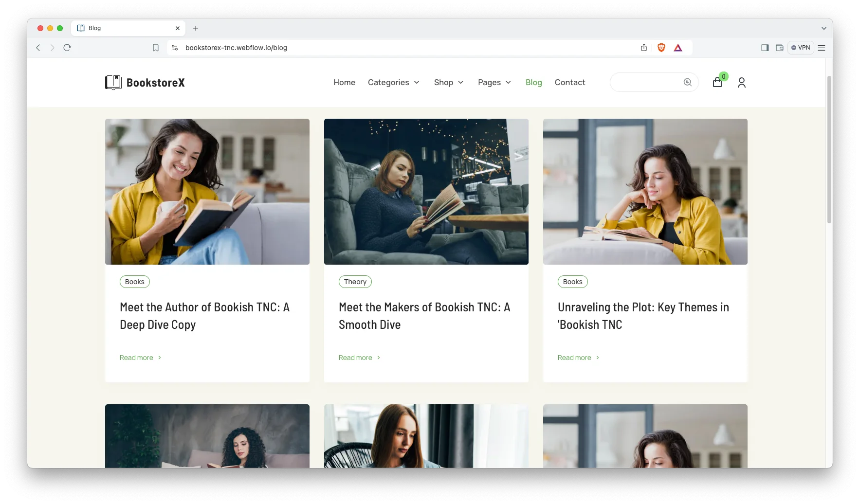
Task: Click the user account profile icon
Action: [x=741, y=83]
